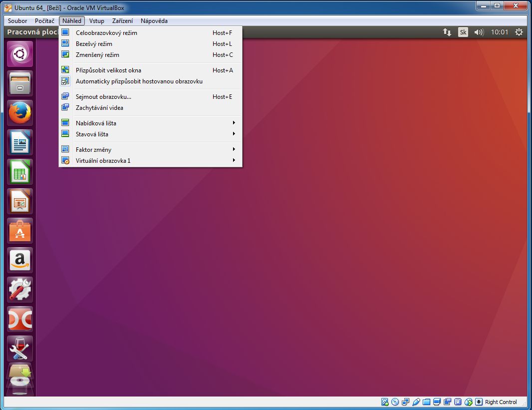Viewport: 532px width, 410px height.
Task: Open Ubuntu Dash search in launcher
Action: click(20, 54)
